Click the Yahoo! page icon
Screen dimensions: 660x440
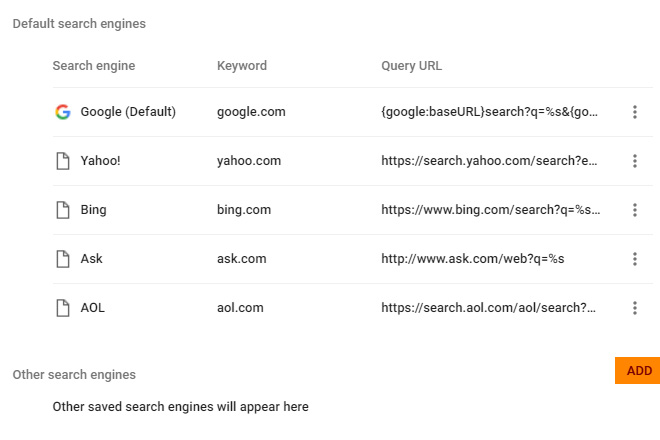pyautogui.click(x=63, y=161)
